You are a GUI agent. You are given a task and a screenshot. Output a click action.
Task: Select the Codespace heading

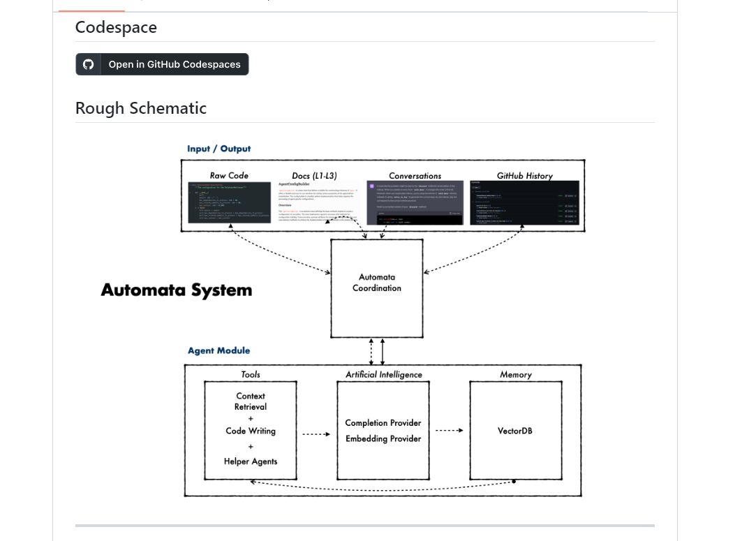click(116, 27)
